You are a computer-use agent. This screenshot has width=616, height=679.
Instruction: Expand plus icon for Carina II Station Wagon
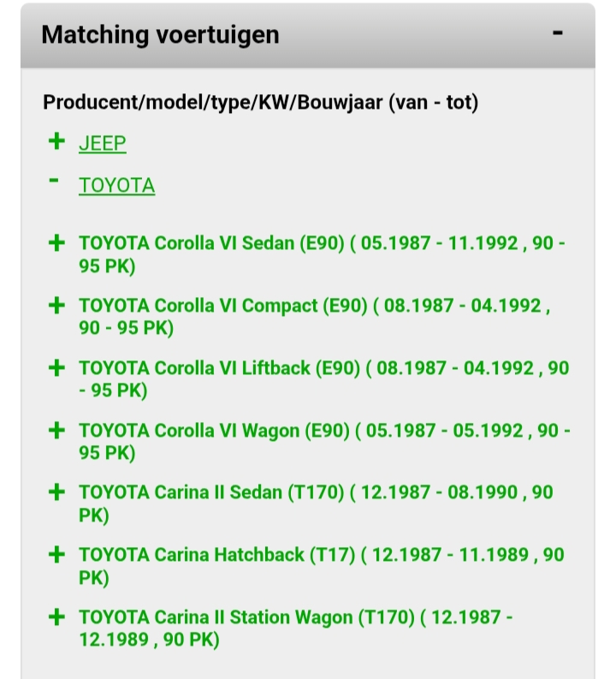coord(56,616)
